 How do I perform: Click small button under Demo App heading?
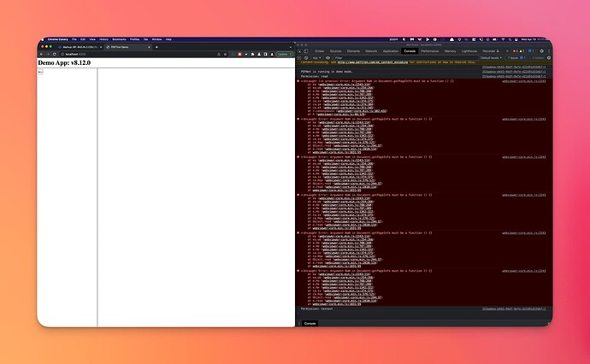[40, 72]
